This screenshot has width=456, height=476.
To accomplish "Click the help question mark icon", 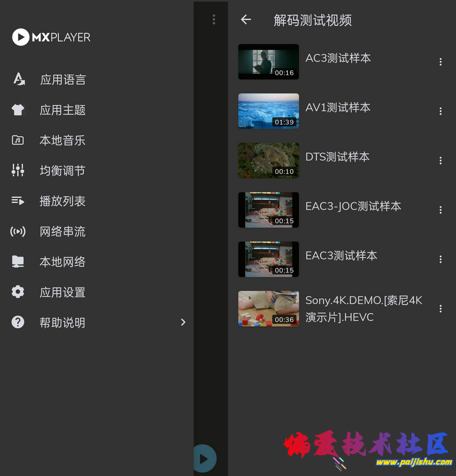I will pyautogui.click(x=18, y=322).
